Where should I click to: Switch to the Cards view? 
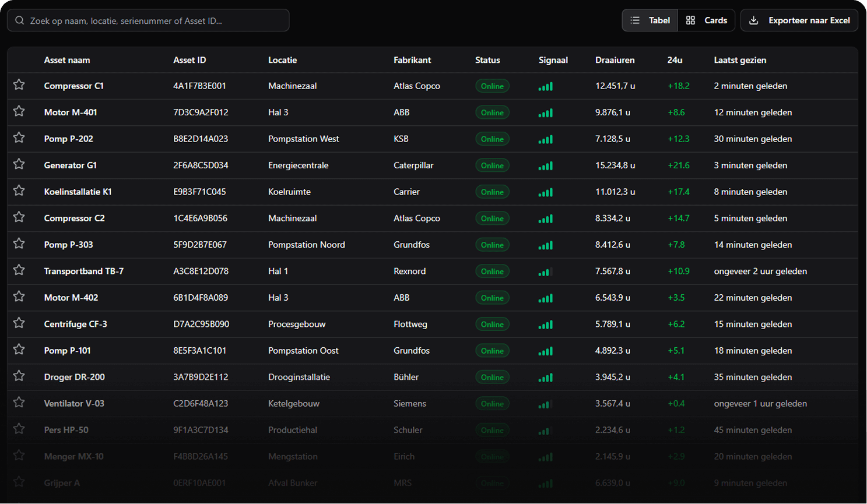[706, 20]
